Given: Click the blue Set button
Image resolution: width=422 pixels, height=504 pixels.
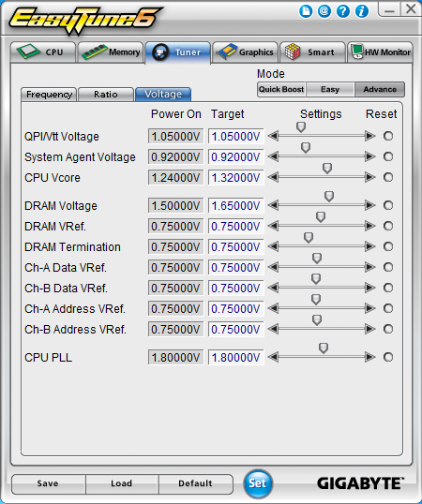Looking at the screenshot, I should pos(257,483).
